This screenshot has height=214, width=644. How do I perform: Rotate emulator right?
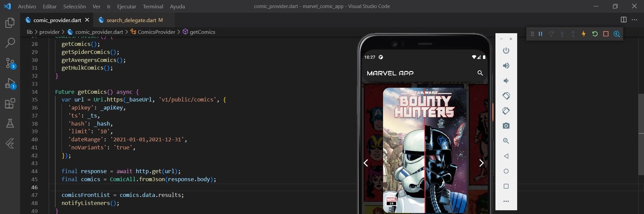coord(506,111)
